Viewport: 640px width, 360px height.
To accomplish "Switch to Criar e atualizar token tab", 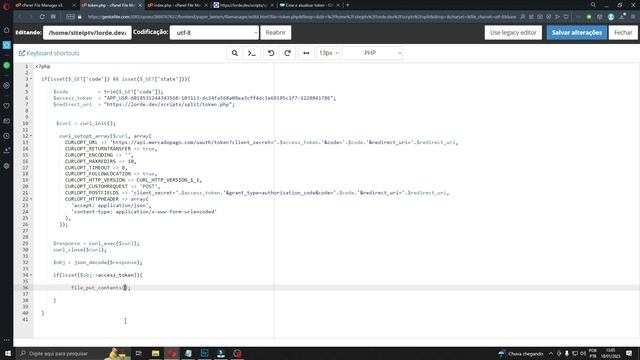I will point(309,5).
